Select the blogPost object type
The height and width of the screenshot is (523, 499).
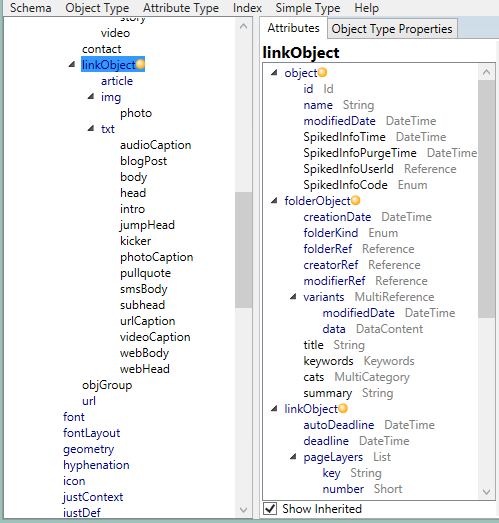(143, 161)
